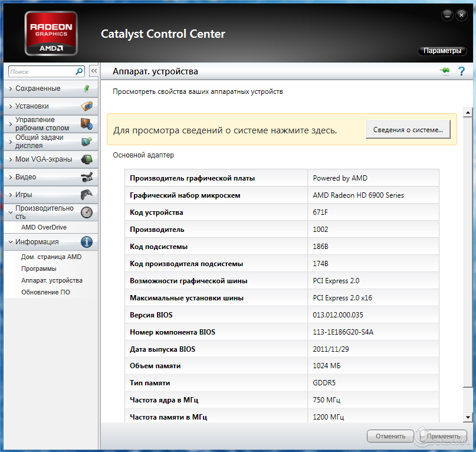
Task: Select AMD OverDrive in sidebar
Action: coord(44,227)
